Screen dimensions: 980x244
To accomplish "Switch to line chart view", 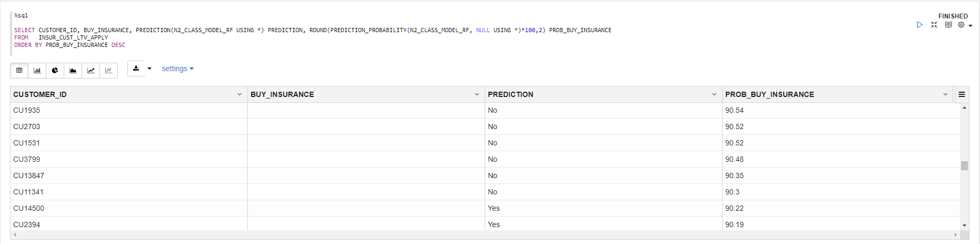I will (91, 70).
